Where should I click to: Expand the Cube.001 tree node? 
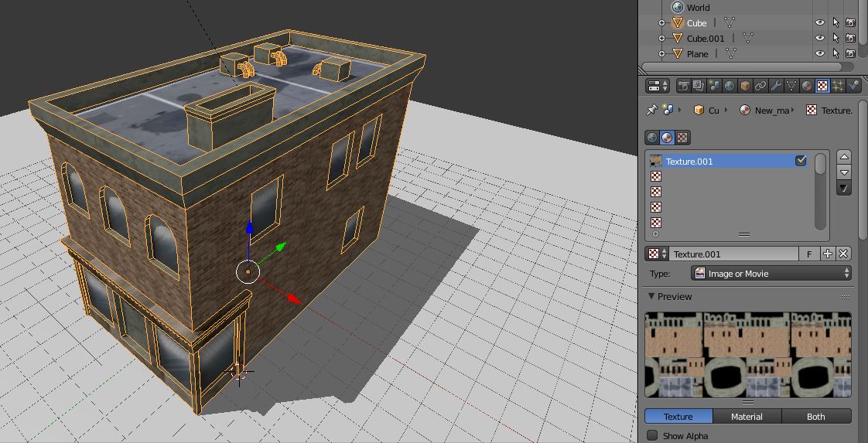(x=661, y=39)
